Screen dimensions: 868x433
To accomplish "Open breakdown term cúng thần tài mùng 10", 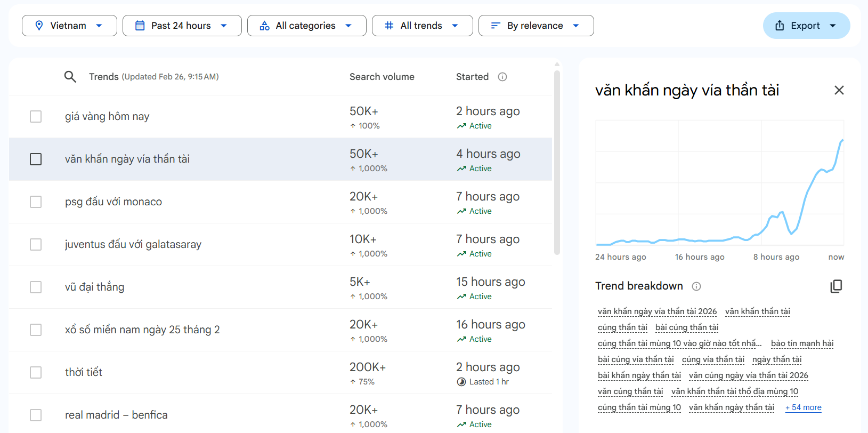I will 639,407.
